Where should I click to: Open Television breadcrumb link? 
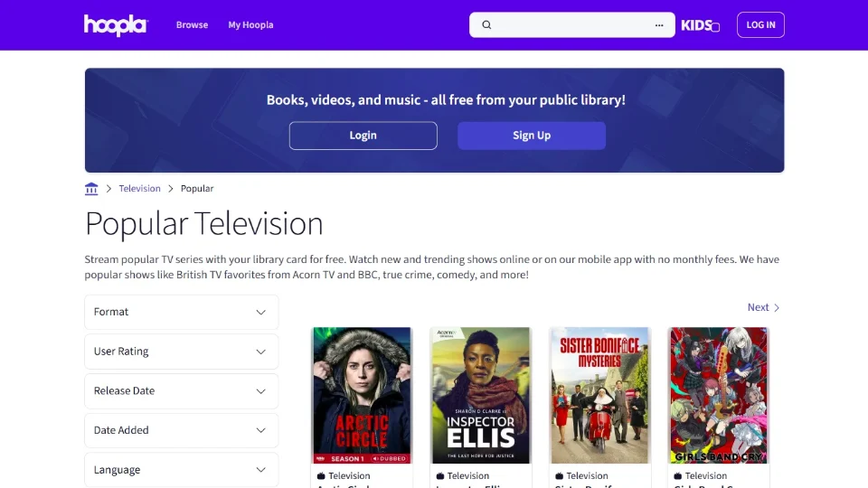(139, 189)
